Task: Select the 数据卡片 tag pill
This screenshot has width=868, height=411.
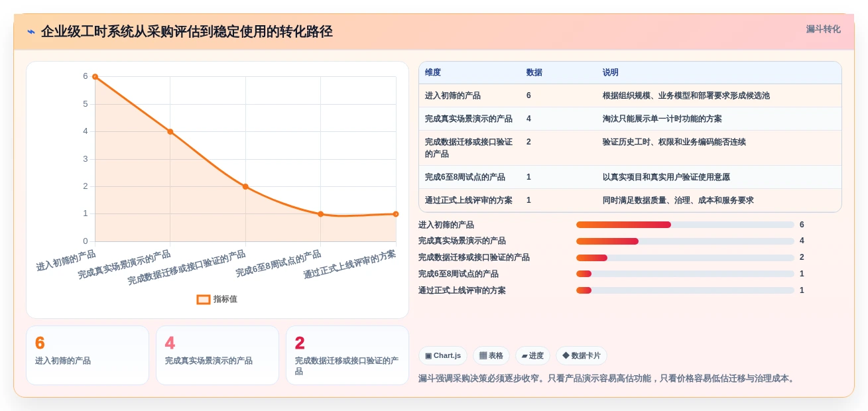Action: [582, 356]
